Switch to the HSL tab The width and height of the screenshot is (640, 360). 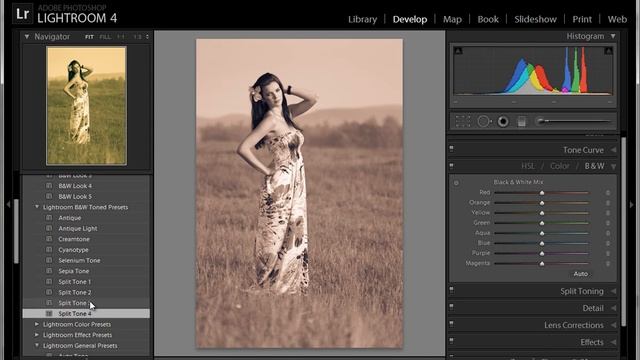(528, 166)
